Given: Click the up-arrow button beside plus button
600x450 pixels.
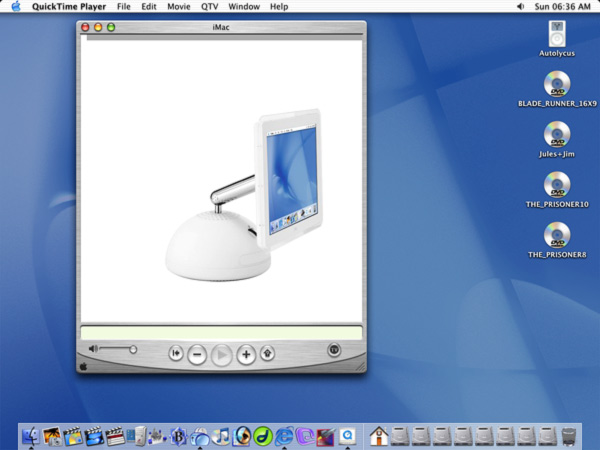Looking at the screenshot, I should click(267, 353).
